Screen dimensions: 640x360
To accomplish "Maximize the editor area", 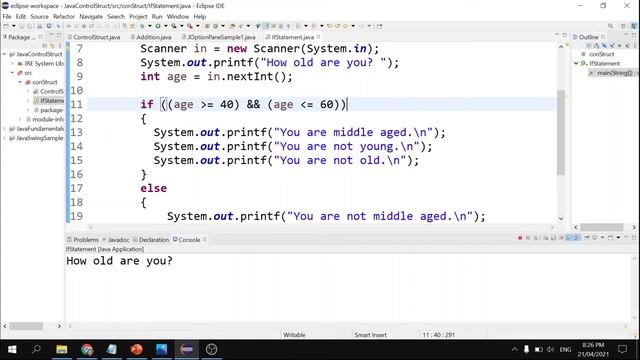I will (x=564, y=35).
